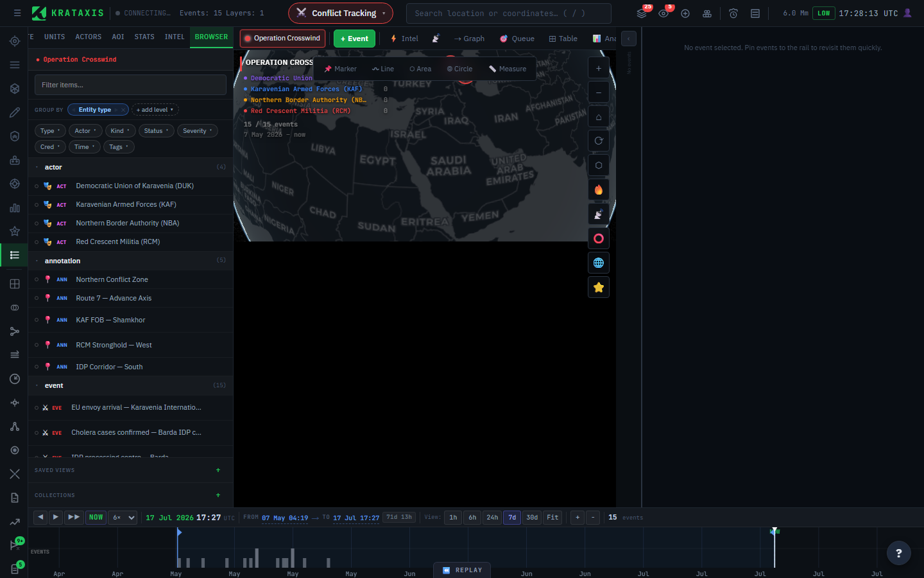Toggle selection circle for EU envoy arrival event
The width and height of the screenshot is (924, 578).
[37, 408]
